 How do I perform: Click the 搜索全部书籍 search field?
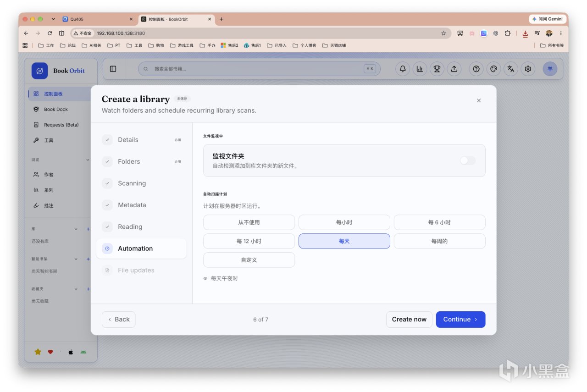coord(259,69)
